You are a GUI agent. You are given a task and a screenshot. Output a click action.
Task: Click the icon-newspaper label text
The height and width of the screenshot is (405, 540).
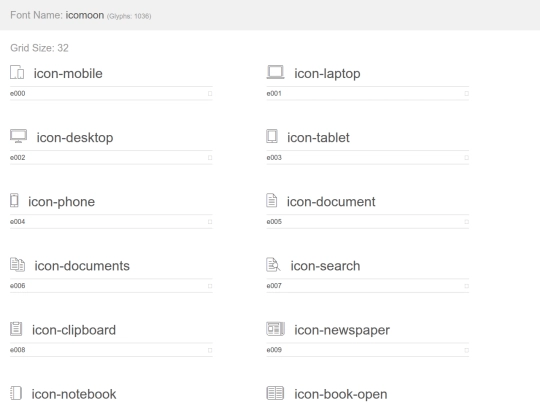(x=342, y=330)
